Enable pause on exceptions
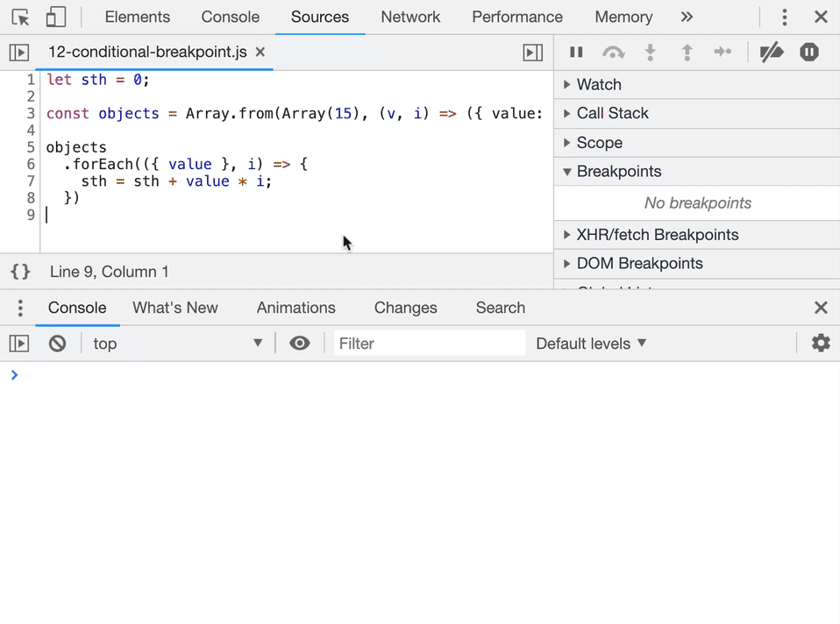The width and height of the screenshot is (840, 624). (x=808, y=52)
